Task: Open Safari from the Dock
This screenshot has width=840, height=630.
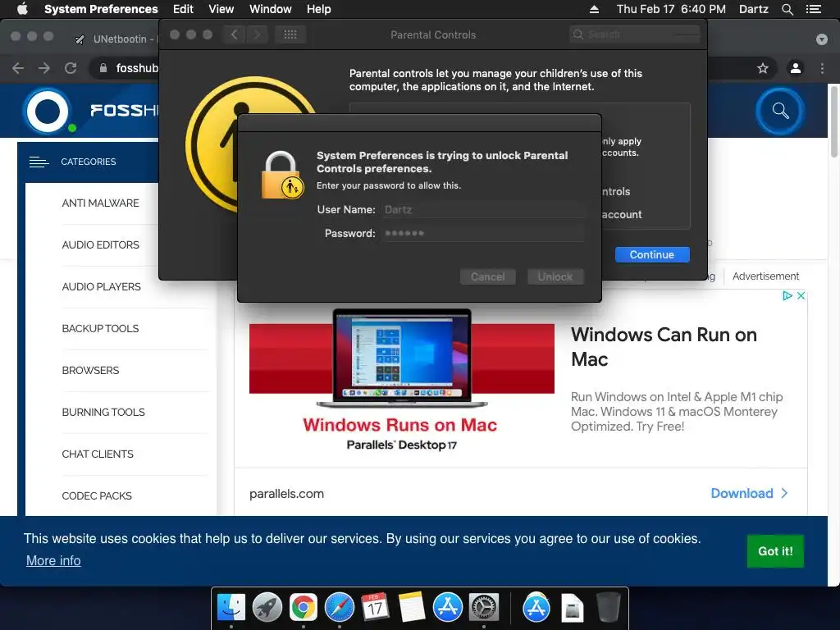Action: tap(339, 607)
